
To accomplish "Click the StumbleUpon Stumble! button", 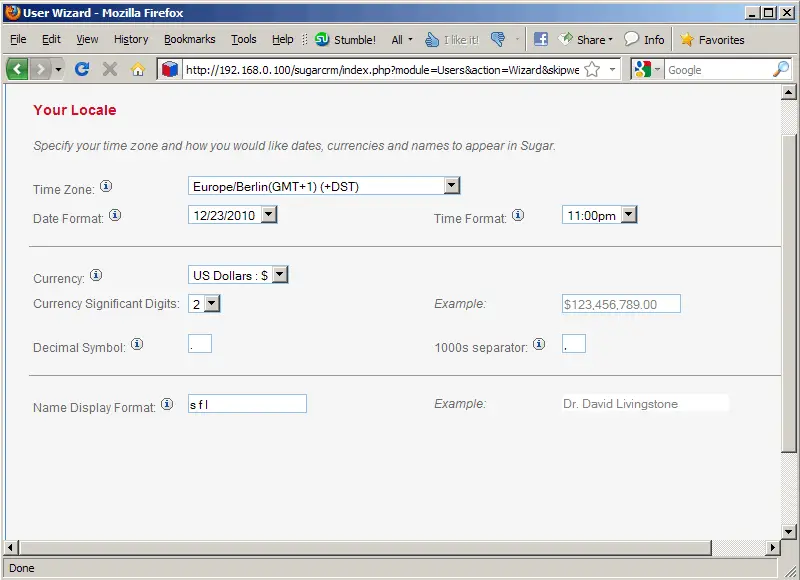I will tap(345, 39).
